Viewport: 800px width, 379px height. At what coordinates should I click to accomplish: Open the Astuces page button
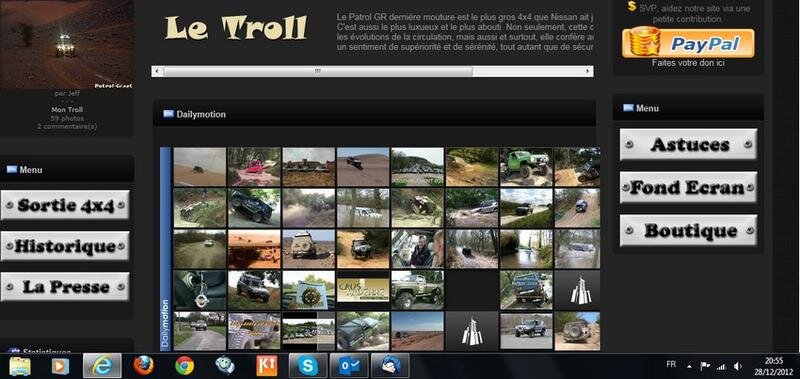pos(688,144)
